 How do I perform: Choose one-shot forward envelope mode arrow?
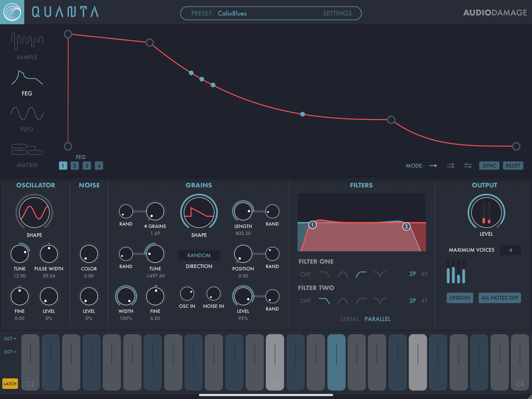click(x=433, y=166)
